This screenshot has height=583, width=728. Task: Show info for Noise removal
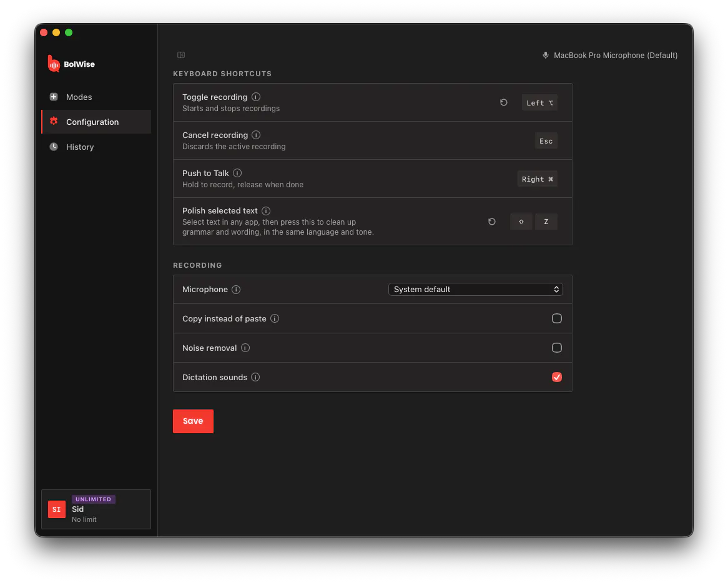pos(245,348)
